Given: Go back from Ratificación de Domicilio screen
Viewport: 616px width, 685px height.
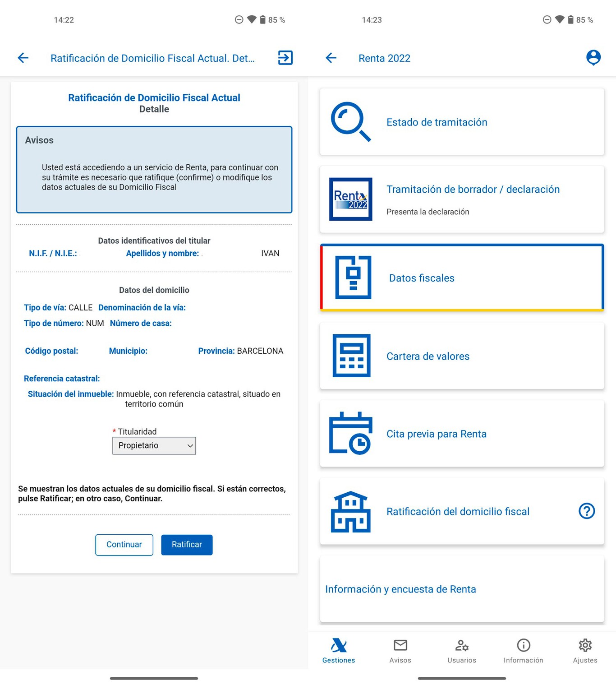Looking at the screenshot, I should pos(23,58).
